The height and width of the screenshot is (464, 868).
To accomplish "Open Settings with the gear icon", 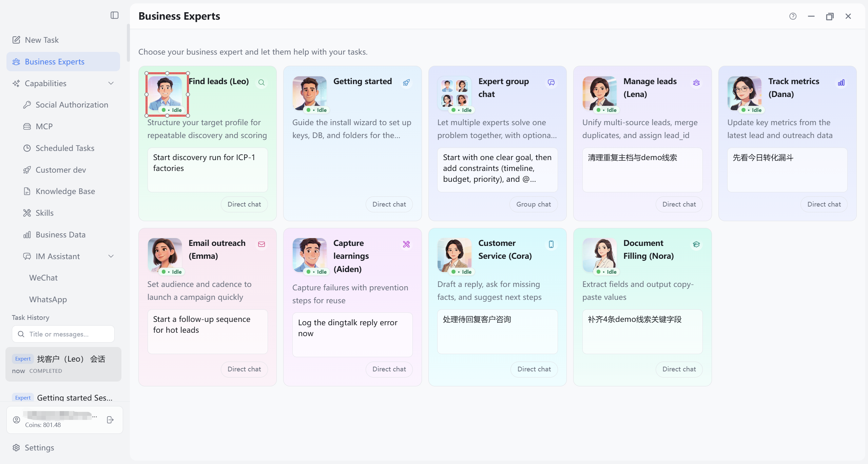I will tap(16, 448).
